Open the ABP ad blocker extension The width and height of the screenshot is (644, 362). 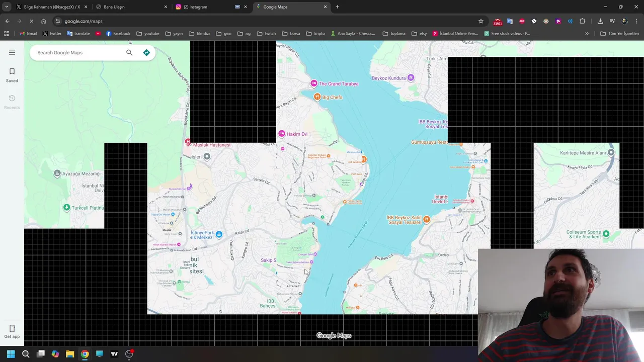tap(522, 21)
